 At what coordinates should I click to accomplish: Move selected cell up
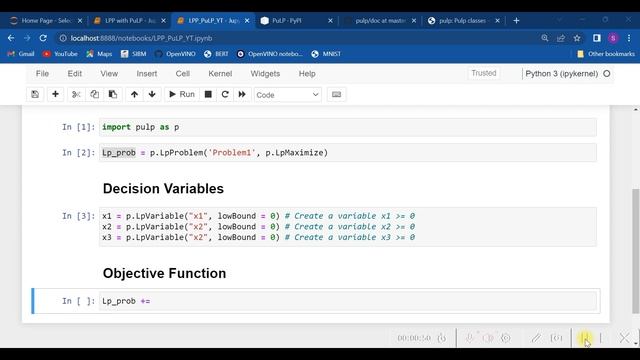pyautogui.click(x=134, y=95)
